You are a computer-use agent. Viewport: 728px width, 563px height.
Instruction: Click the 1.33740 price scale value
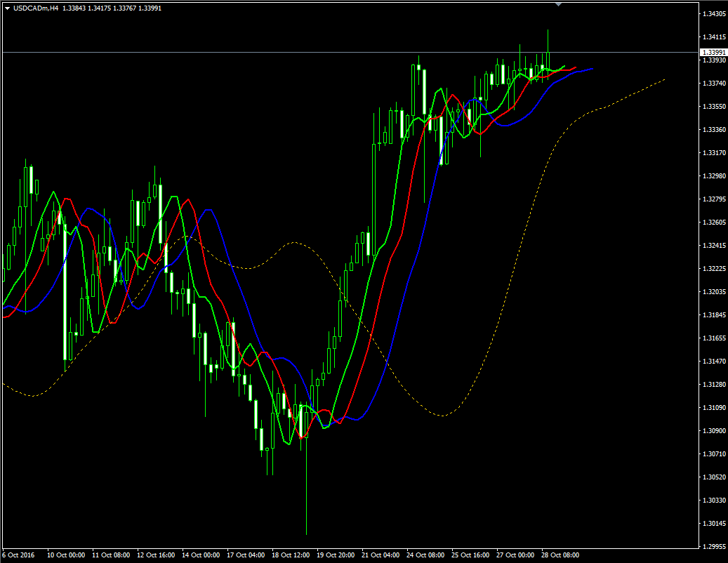click(x=714, y=84)
